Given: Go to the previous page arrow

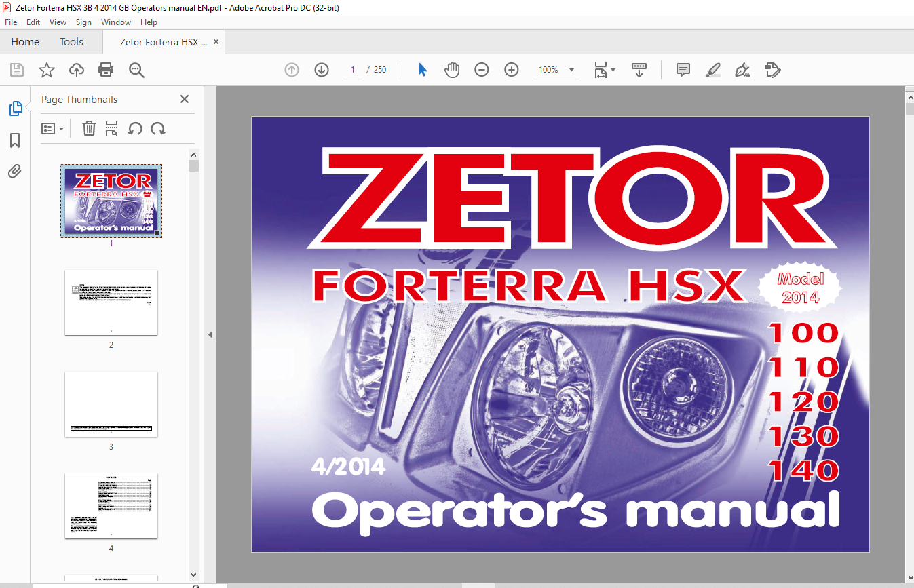Looking at the screenshot, I should tap(292, 70).
